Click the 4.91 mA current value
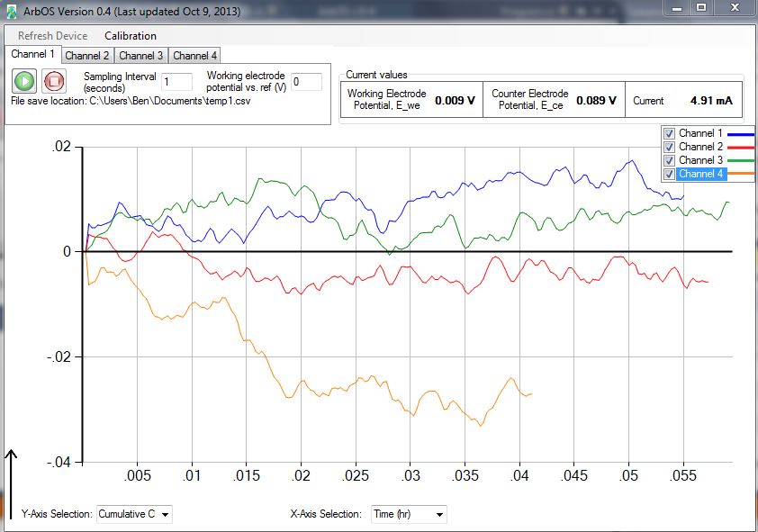 point(711,101)
